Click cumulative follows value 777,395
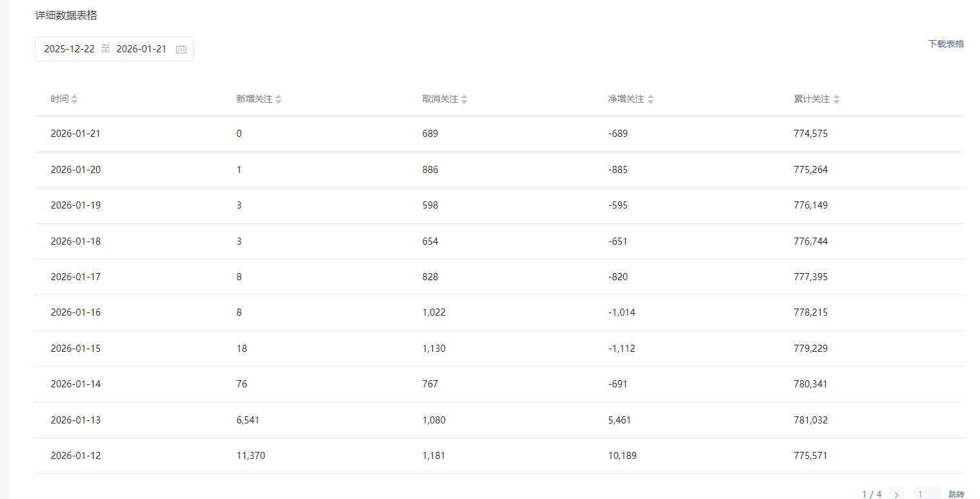 (x=811, y=277)
